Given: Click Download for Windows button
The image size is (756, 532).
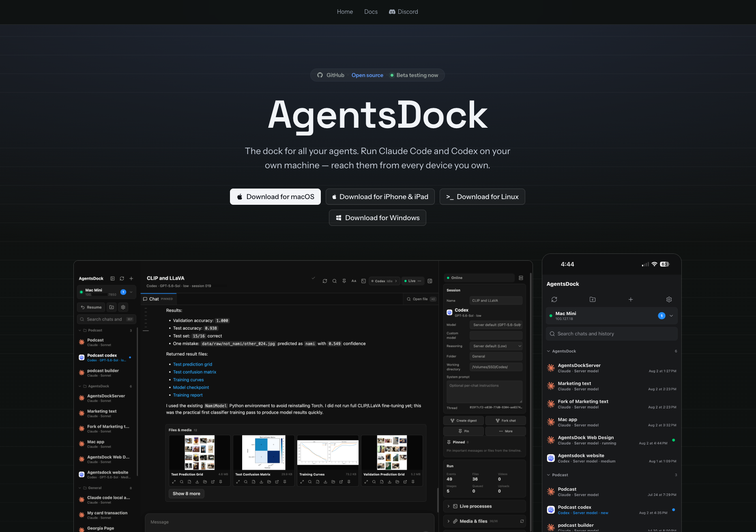Looking at the screenshot, I should (x=378, y=218).
